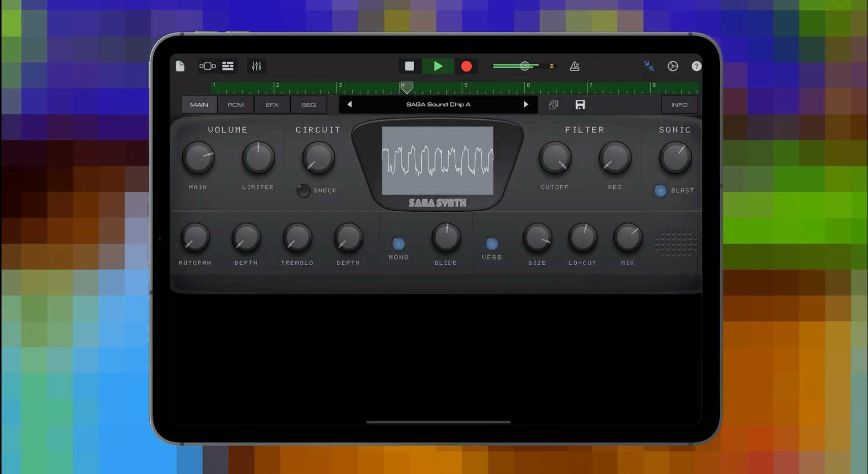868x474 pixels.
Task: Open the My Songs document icon
Action: [180, 66]
